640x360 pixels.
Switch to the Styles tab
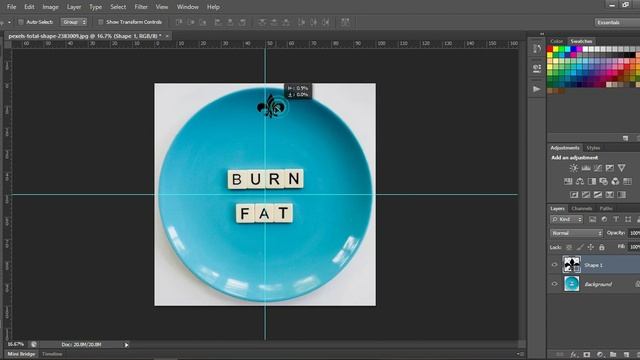pos(593,148)
